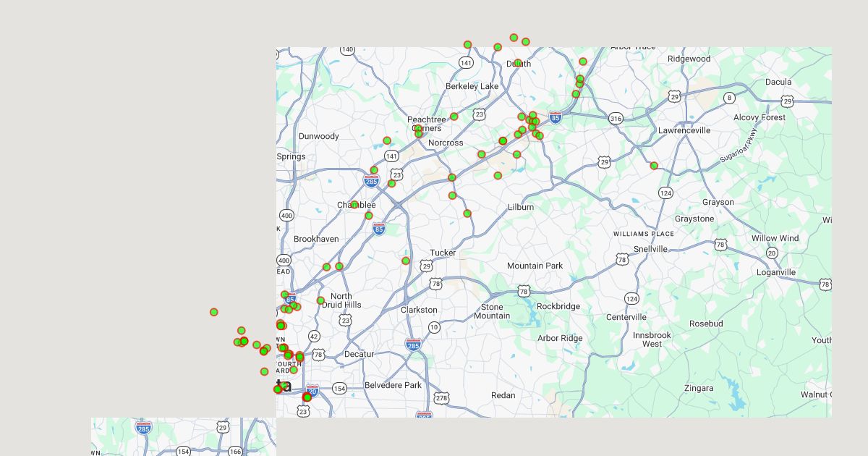This screenshot has width=868, height=456.
Task: Select the Centerville label
Action: [626, 317]
